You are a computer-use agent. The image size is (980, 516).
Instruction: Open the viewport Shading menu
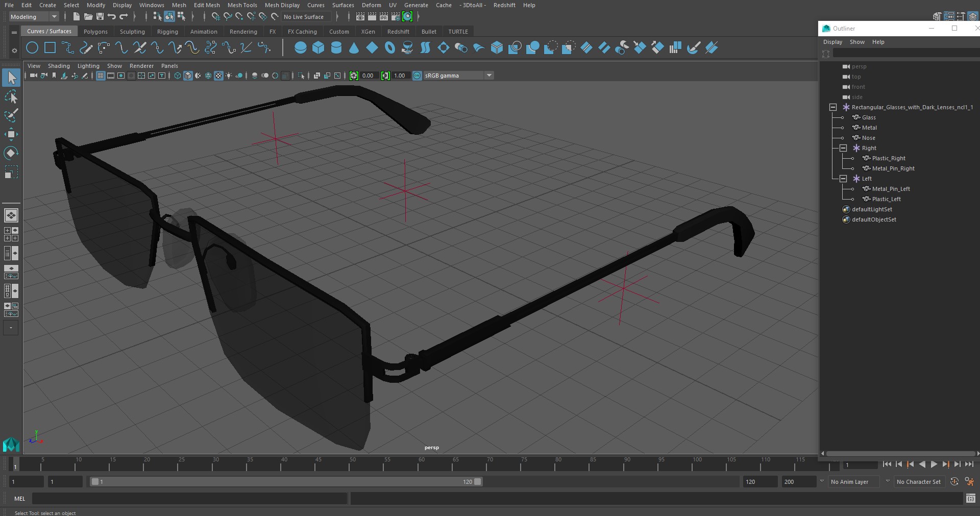click(x=59, y=66)
